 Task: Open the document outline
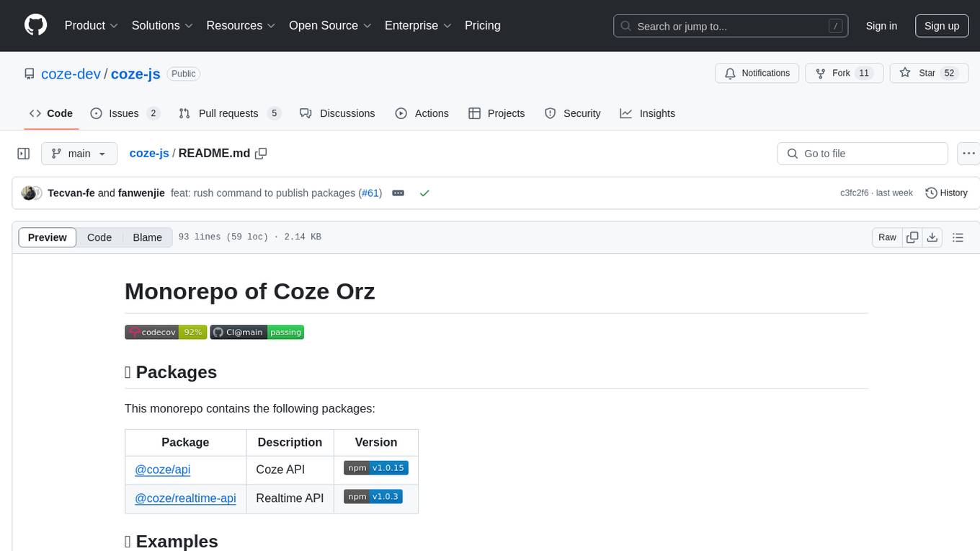[x=958, y=237]
